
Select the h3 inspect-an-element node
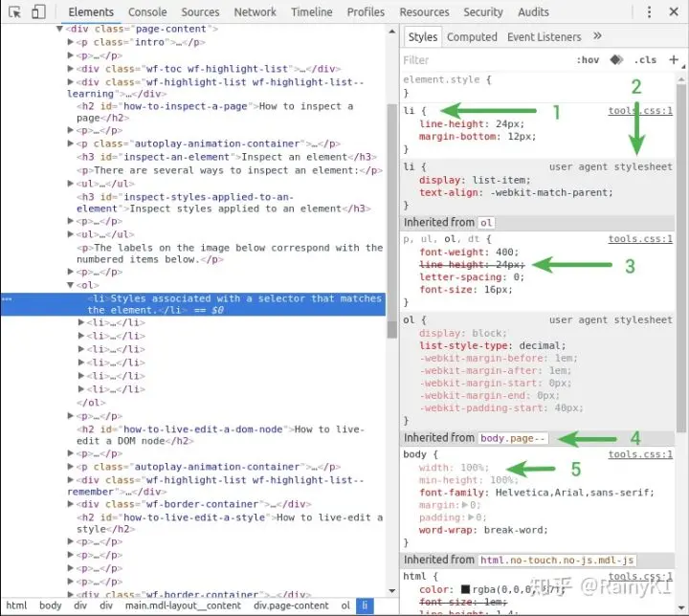coord(227,157)
